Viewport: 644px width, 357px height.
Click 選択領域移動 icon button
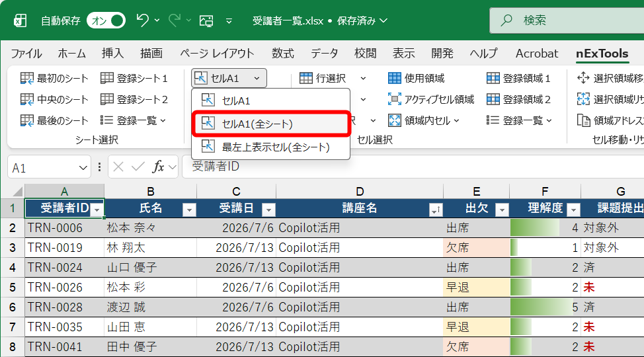(583, 77)
